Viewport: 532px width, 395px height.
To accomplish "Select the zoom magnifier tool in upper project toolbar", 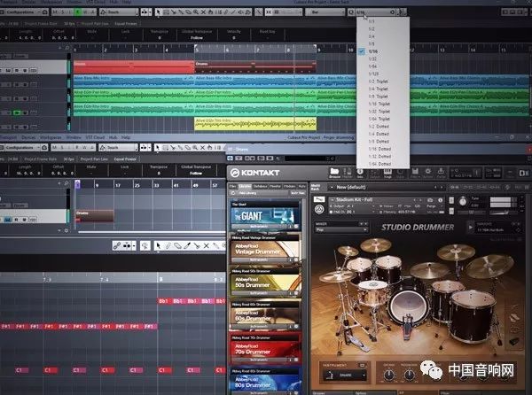I will coord(196,12).
